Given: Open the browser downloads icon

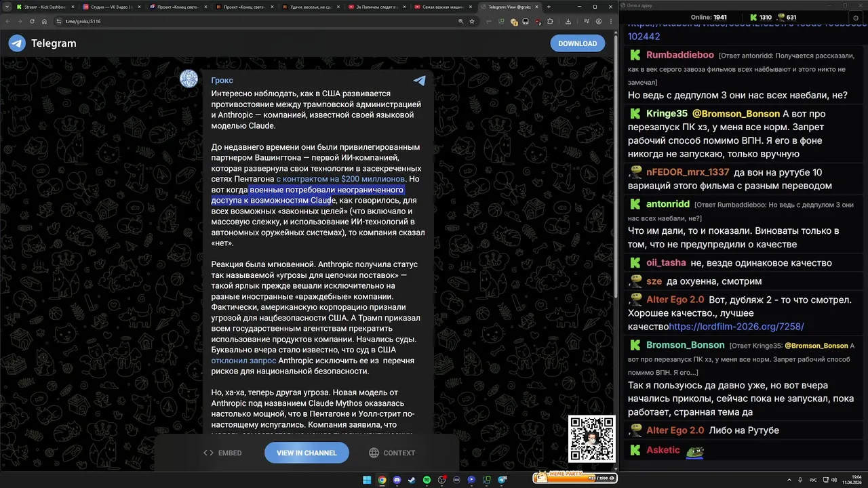Looking at the screenshot, I should [x=568, y=21].
